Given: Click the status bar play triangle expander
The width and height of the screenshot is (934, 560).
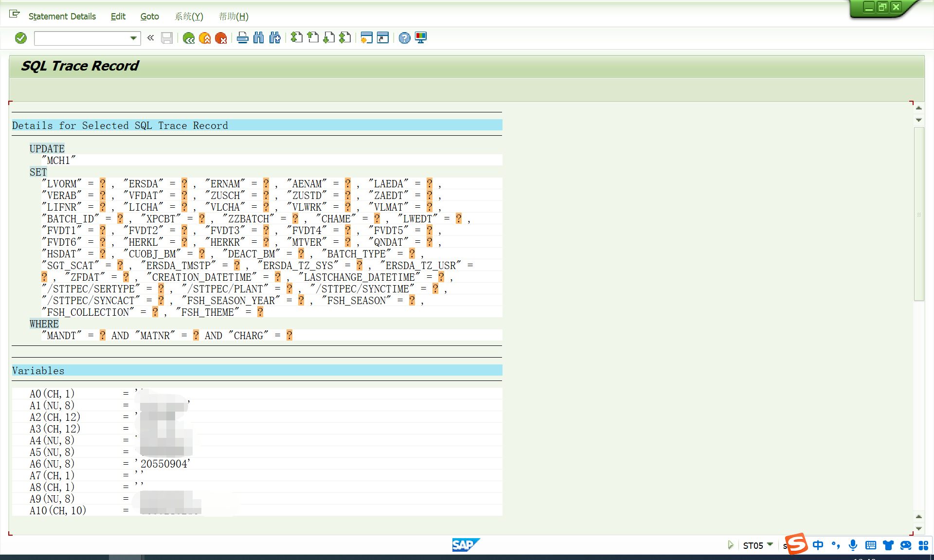Looking at the screenshot, I should [x=730, y=545].
